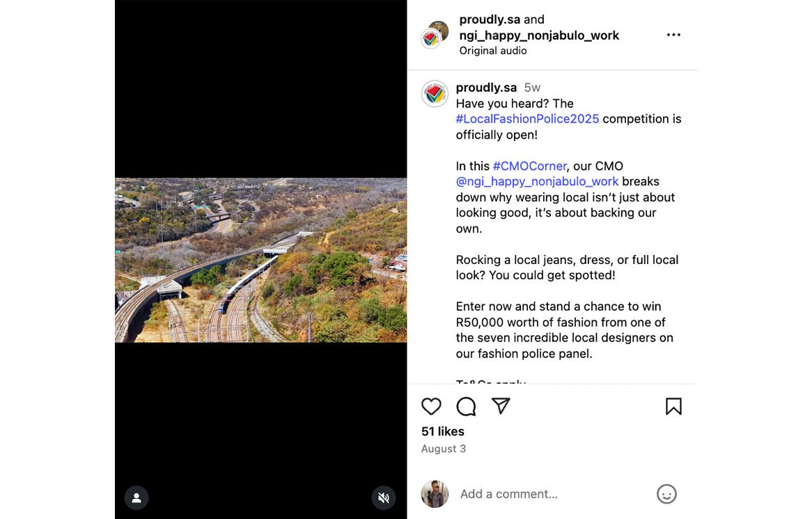Viewport: 812px width, 519px height.
Task: Open ngi_happy_nonjabulo_work collaborator profile in header
Action: click(539, 35)
